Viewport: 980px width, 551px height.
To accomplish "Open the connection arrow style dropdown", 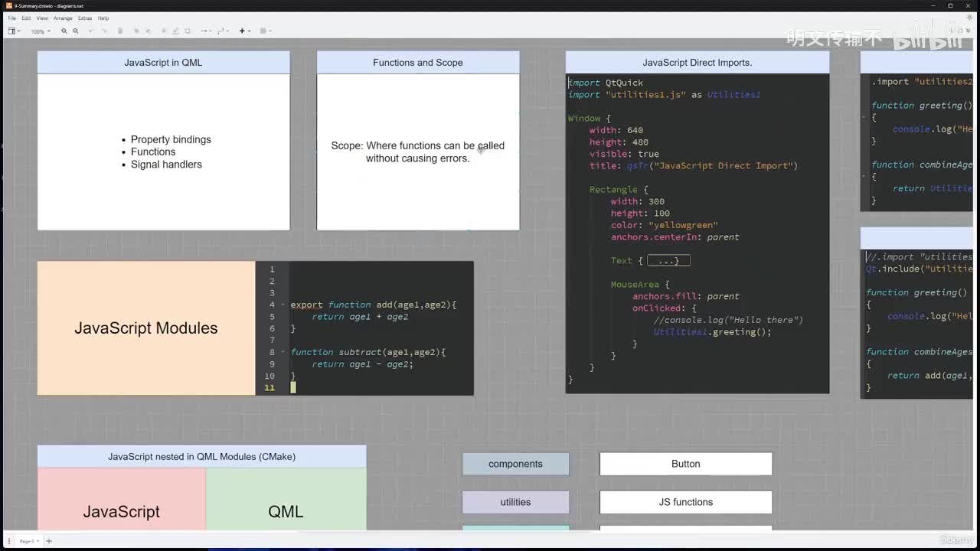I will 205,31.
